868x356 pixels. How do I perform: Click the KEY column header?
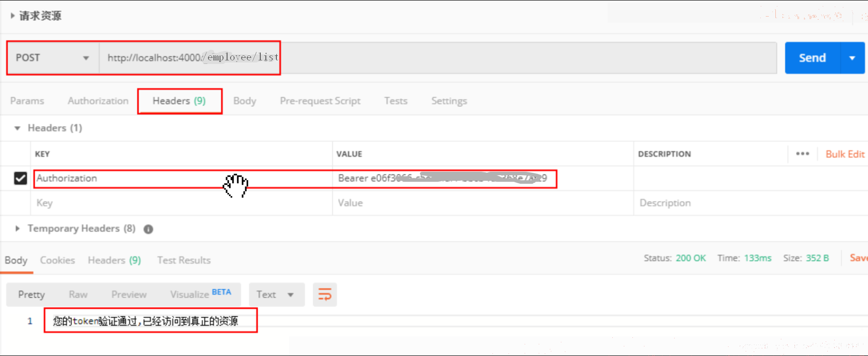pyautogui.click(x=42, y=154)
